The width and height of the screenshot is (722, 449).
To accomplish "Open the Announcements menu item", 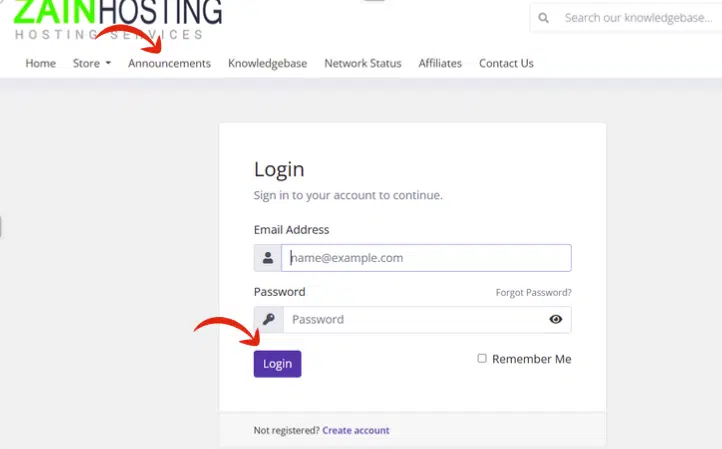I will 169,63.
